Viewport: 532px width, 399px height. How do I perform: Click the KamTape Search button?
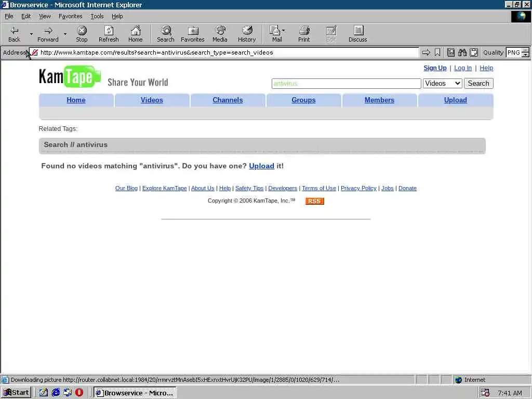[478, 84]
